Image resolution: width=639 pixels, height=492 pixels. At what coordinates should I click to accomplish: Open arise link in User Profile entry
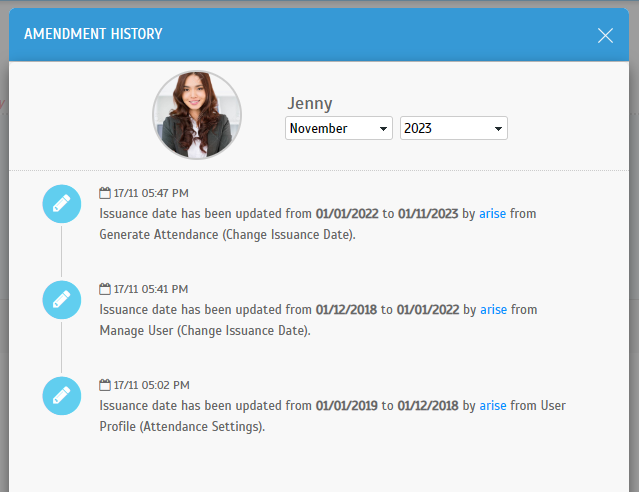click(x=493, y=406)
